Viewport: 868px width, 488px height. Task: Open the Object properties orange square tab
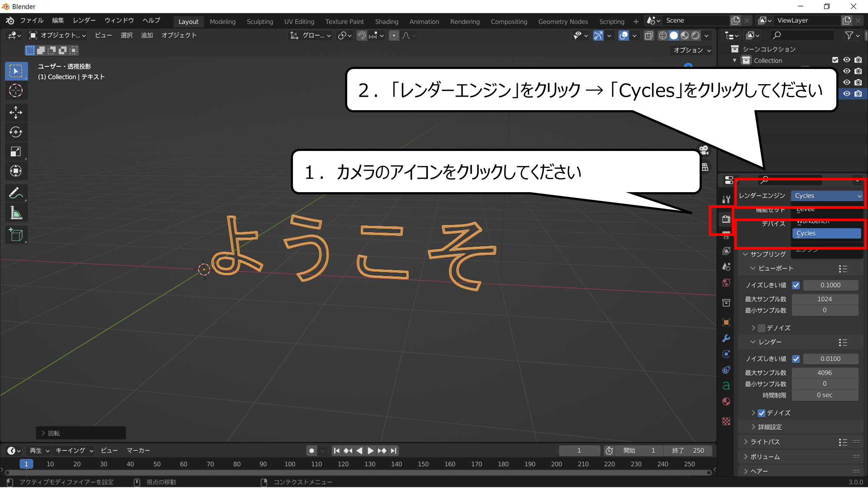coord(726,322)
